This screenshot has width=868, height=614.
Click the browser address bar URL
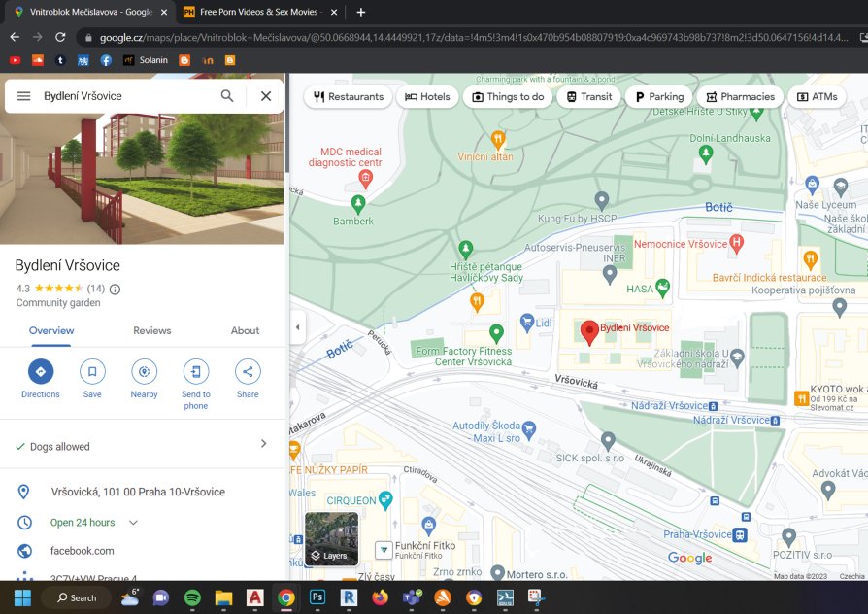click(474, 38)
